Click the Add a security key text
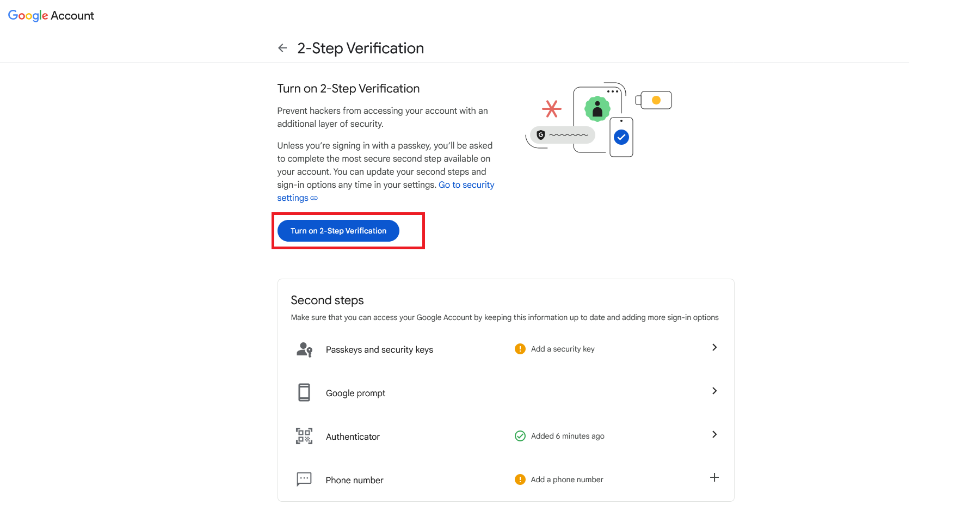 click(563, 349)
